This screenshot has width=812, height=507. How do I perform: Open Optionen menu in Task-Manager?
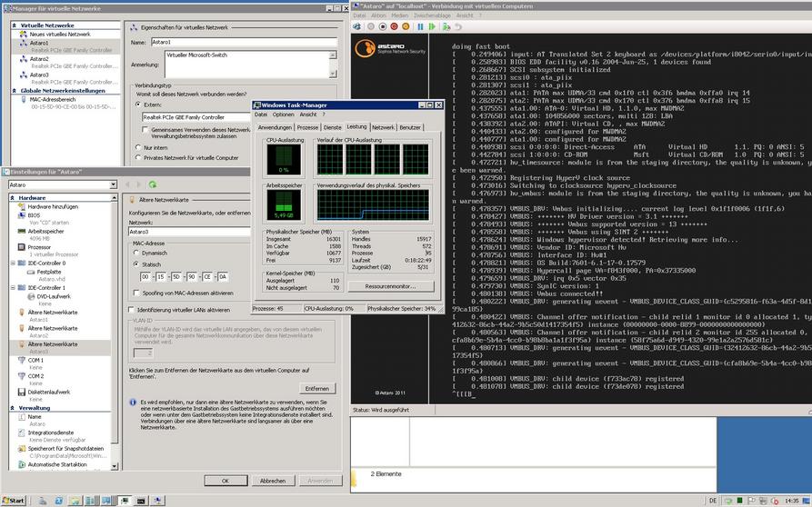pos(283,114)
